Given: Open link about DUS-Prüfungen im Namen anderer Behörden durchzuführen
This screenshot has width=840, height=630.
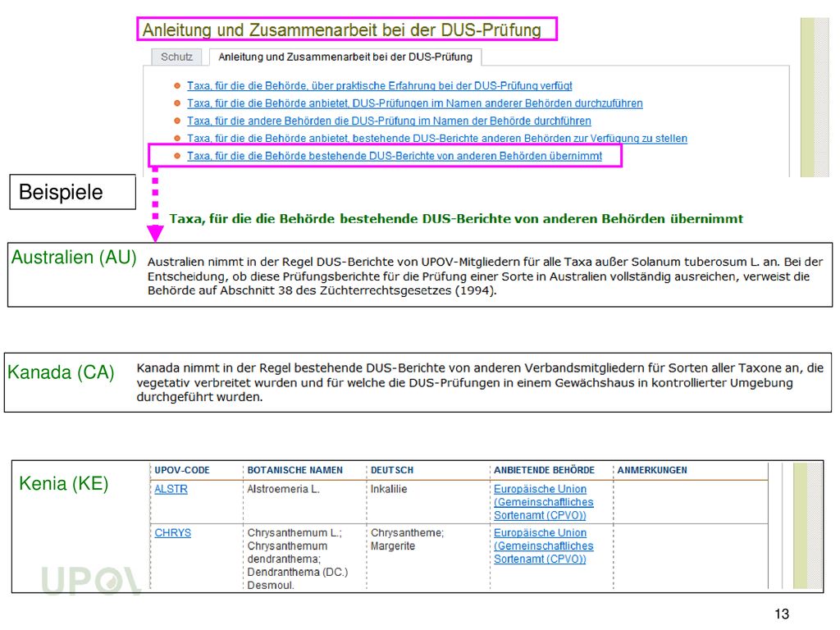Looking at the screenshot, I should coord(414,103).
